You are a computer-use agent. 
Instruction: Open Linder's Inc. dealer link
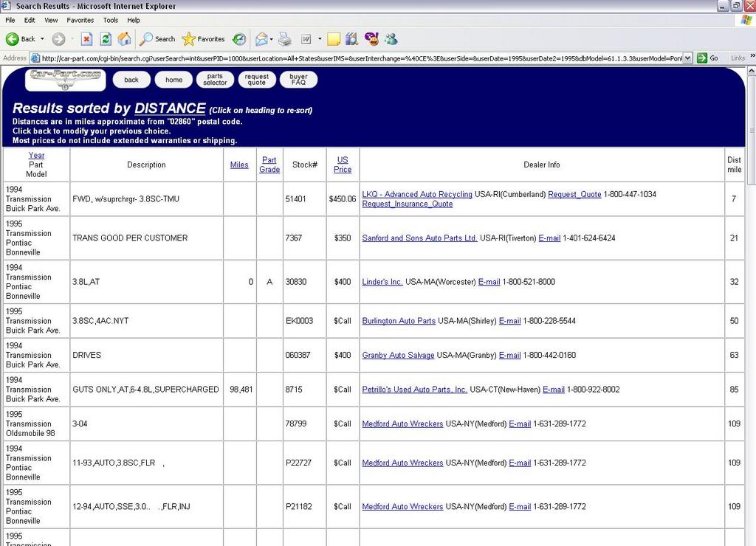[x=382, y=282]
